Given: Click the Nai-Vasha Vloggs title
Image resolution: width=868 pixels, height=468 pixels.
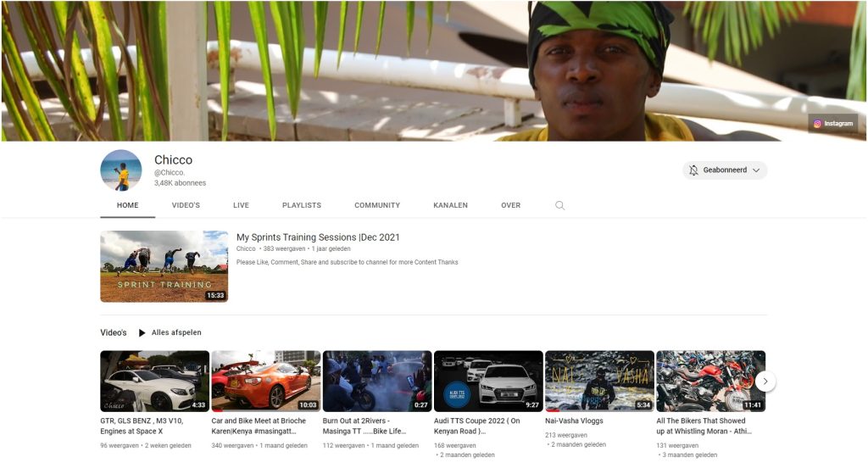Looking at the screenshot, I should tap(574, 421).
